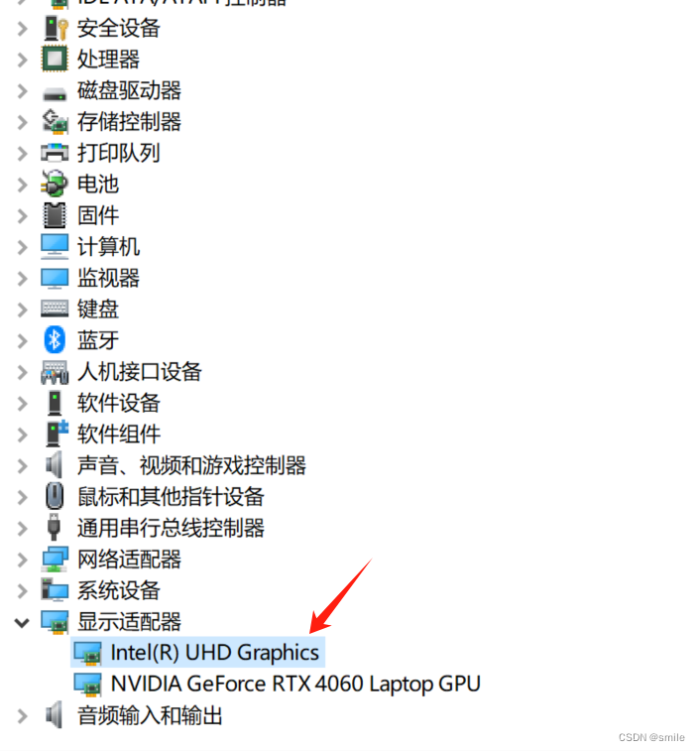This screenshot has height=751, width=700.
Task: Select the 处理器 category label
Action: (108, 59)
